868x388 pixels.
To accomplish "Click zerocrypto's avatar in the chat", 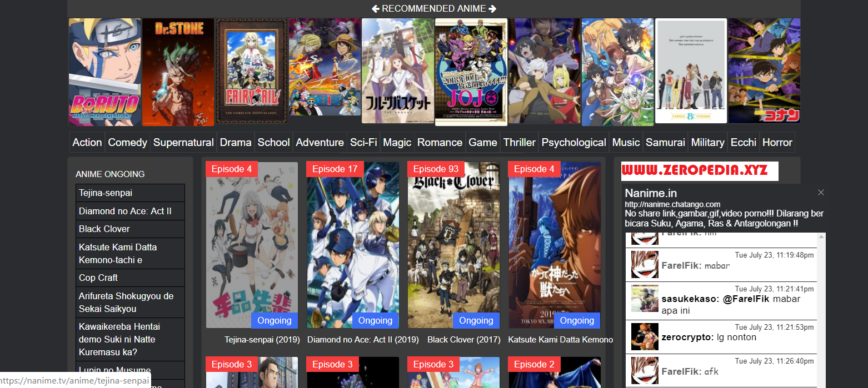I will coord(645,336).
